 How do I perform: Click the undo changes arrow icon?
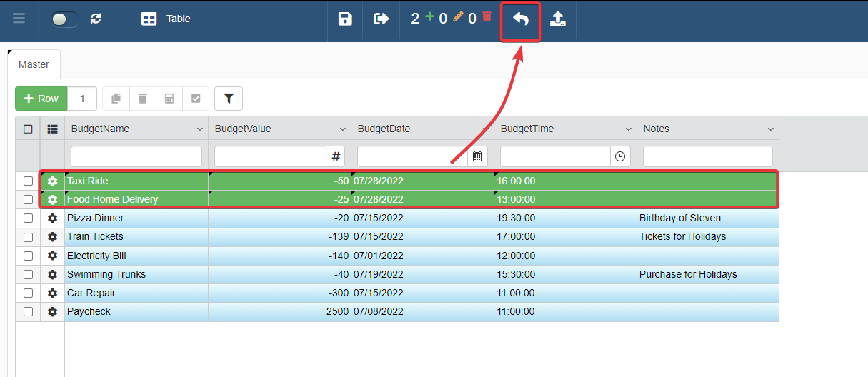(520, 19)
